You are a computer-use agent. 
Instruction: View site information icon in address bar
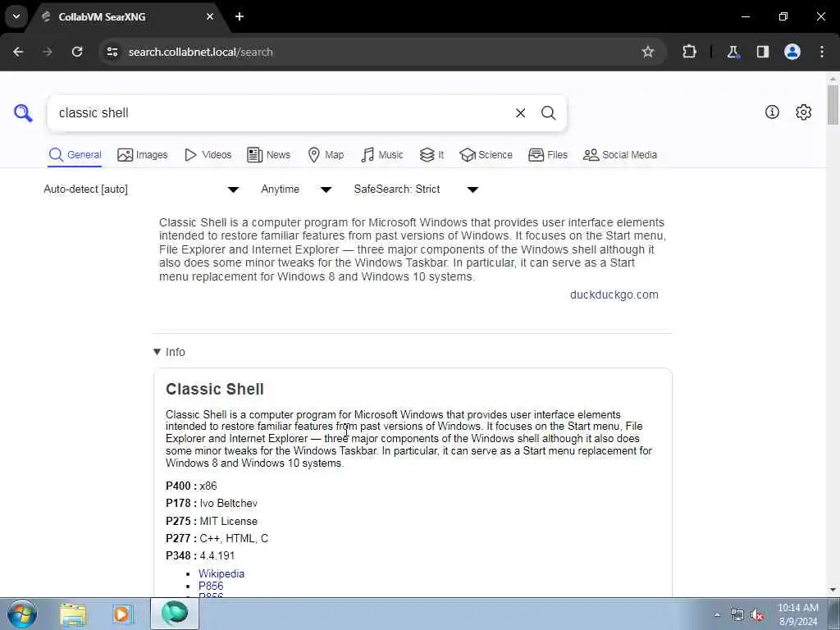click(x=112, y=52)
